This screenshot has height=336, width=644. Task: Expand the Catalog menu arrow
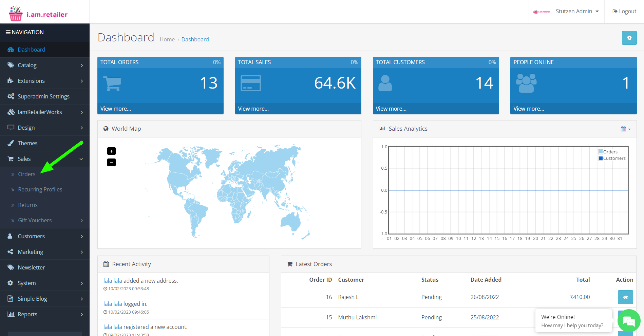[x=82, y=65]
